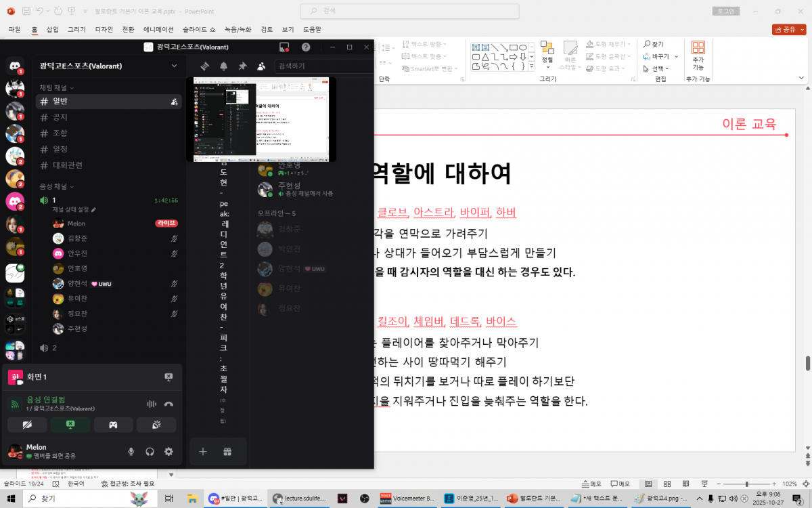Open Discord user settings gear
The height and width of the screenshot is (508, 812).
point(168,452)
